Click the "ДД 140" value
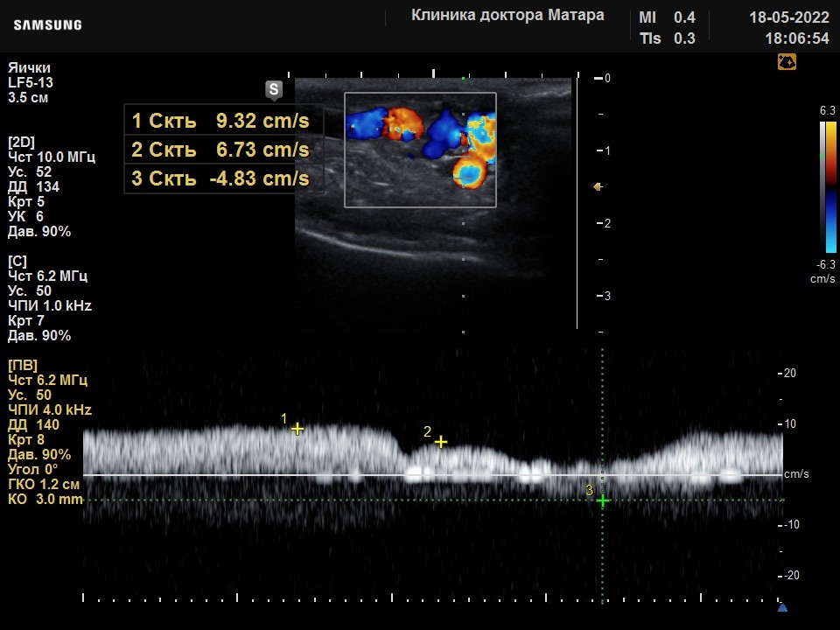 (x=33, y=425)
